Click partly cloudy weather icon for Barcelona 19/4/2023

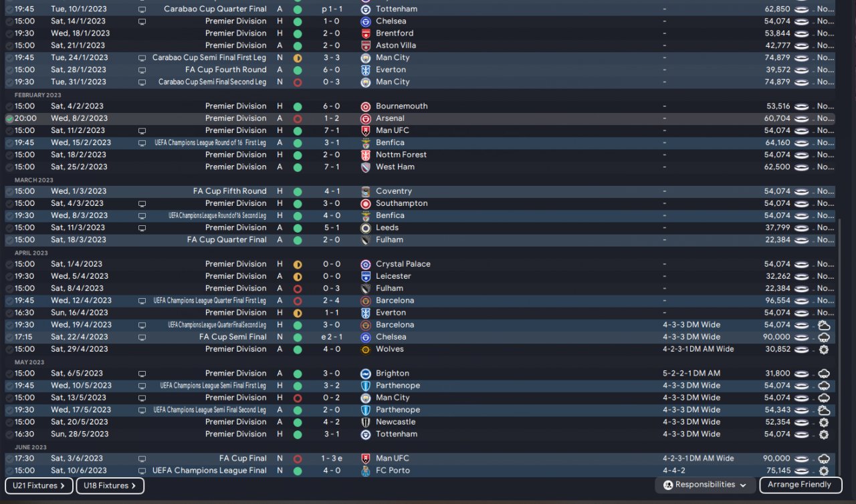pos(823,326)
